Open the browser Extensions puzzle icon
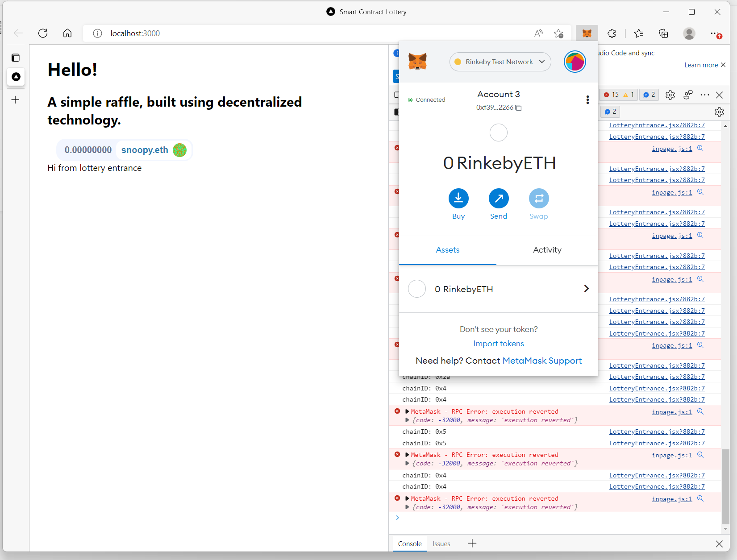Image resolution: width=737 pixels, height=560 pixels. (x=612, y=33)
